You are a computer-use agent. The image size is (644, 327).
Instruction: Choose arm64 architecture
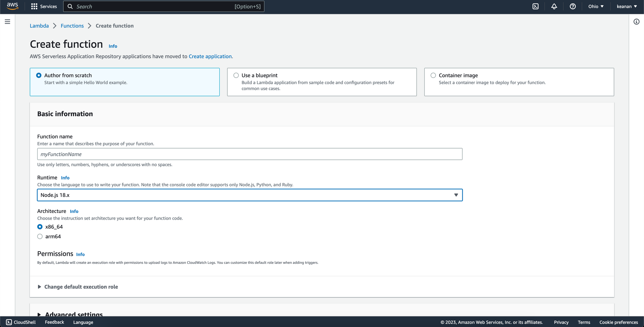(x=40, y=236)
